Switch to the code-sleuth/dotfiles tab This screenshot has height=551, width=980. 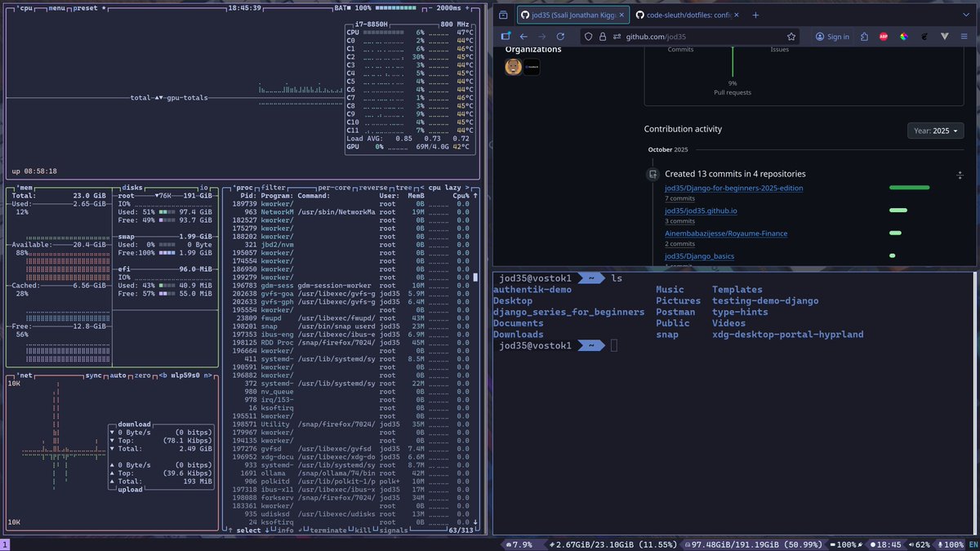688,15
